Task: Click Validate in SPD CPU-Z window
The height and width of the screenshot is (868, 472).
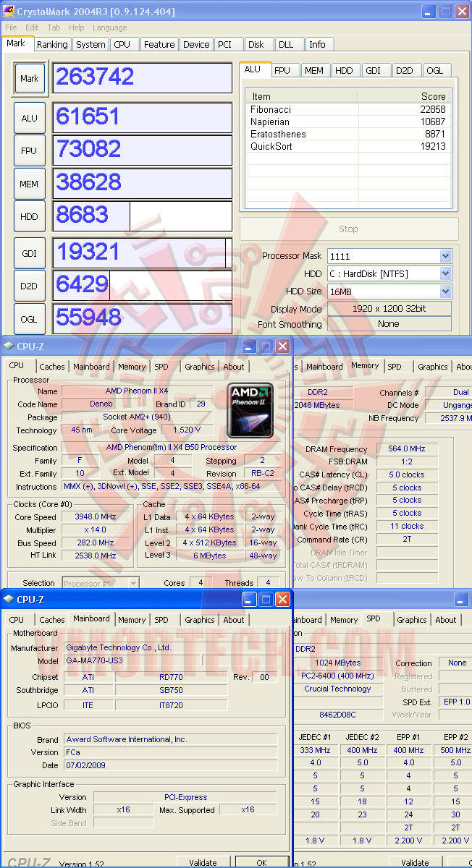Action: click(x=415, y=862)
